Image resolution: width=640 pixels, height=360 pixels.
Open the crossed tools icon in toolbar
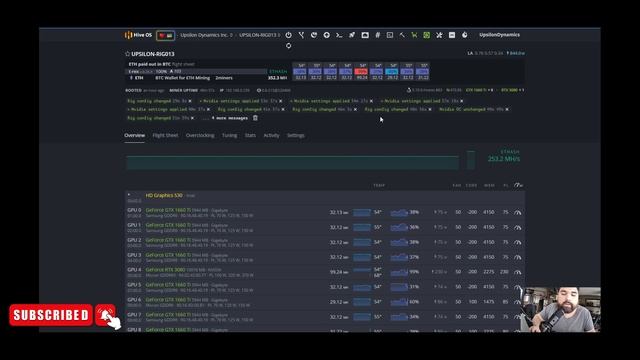(x=439, y=35)
